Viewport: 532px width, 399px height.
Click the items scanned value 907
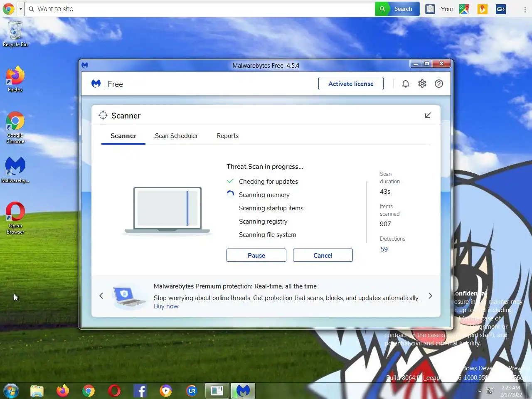coord(385,224)
